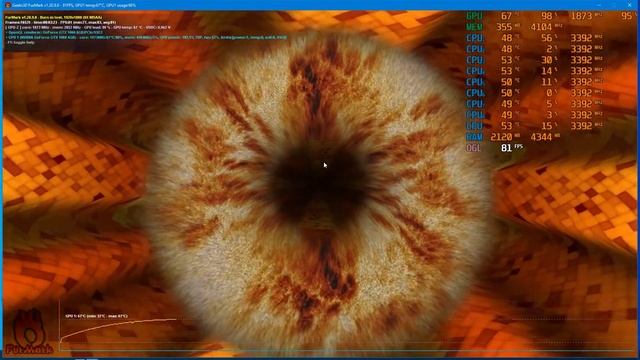Click the CPU usage value 11
The height and width of the screenshot is (360, 640).
(x=547, y=82)
